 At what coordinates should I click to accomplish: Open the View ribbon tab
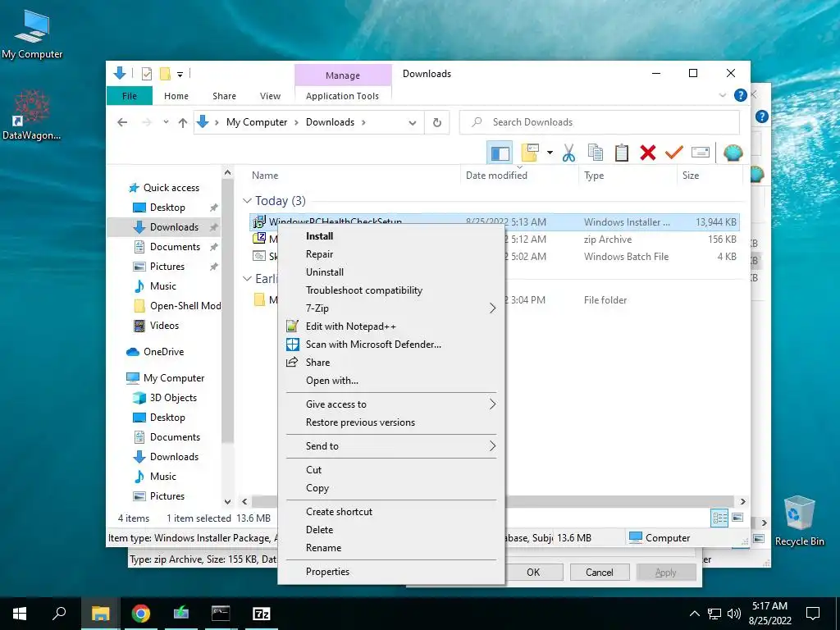click(x=270, y=96)
